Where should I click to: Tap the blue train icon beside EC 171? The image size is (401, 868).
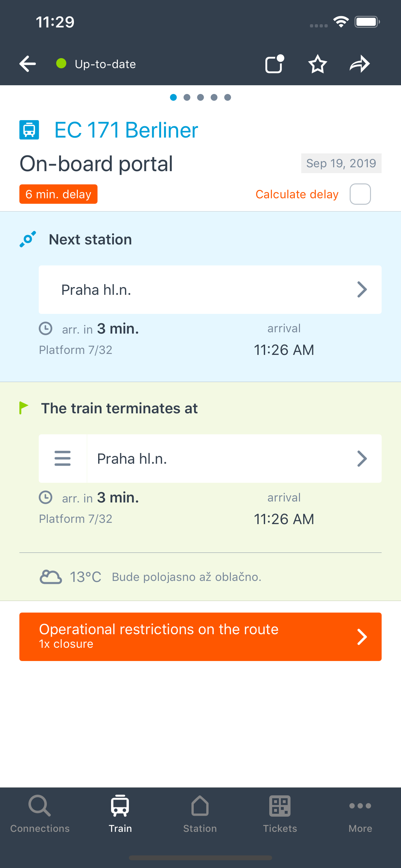click(x=29, y=130)
